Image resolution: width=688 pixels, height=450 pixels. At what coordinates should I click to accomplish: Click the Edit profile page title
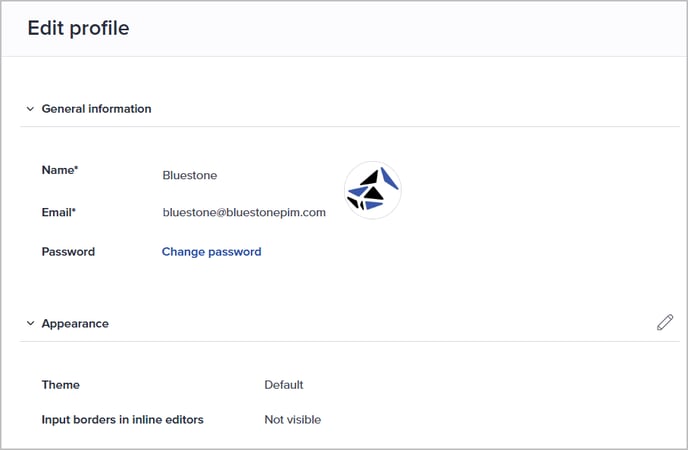click(x=79, y=28)
